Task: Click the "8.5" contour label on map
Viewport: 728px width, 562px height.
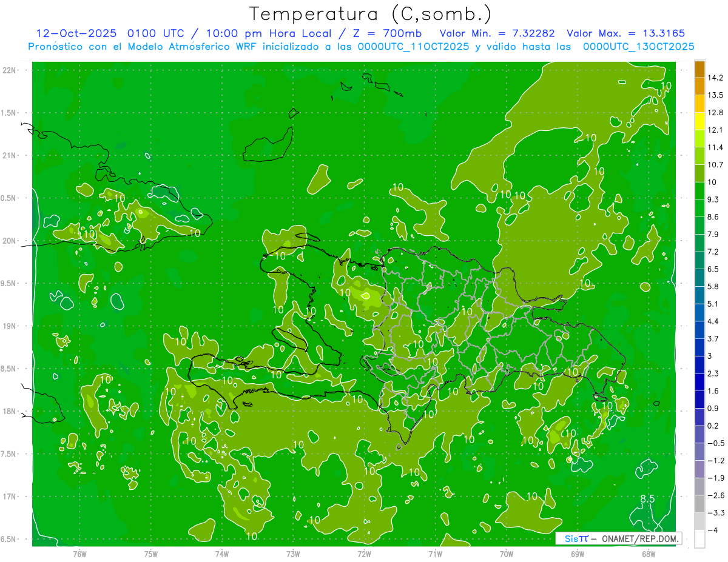Action: click(648, 498)
